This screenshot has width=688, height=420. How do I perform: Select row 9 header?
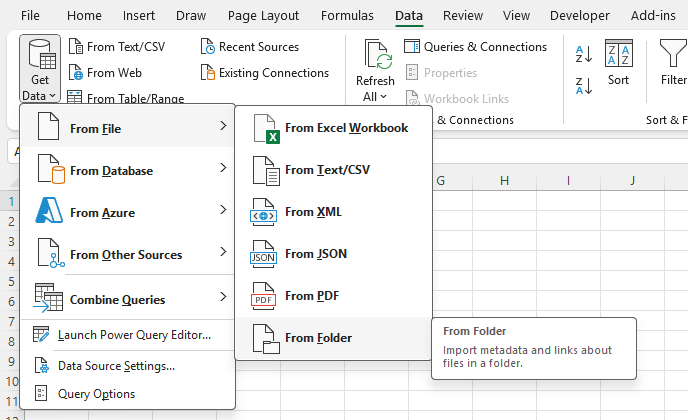[11, 361]
